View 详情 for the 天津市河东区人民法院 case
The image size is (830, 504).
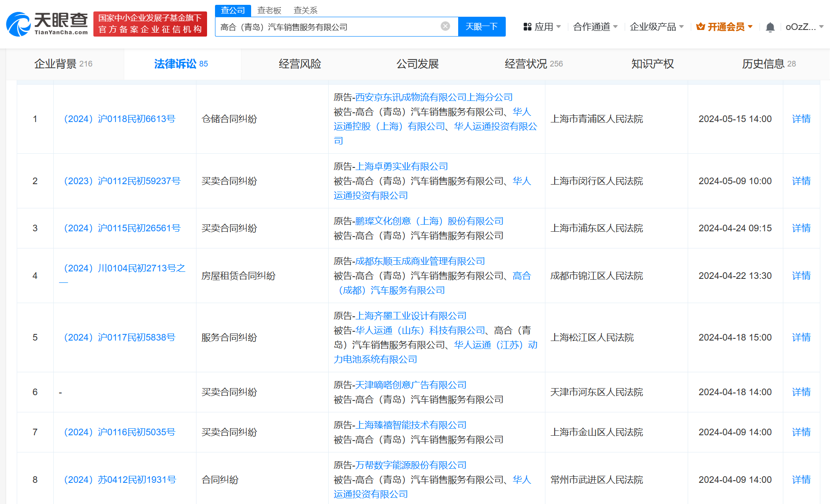(801, 392)
